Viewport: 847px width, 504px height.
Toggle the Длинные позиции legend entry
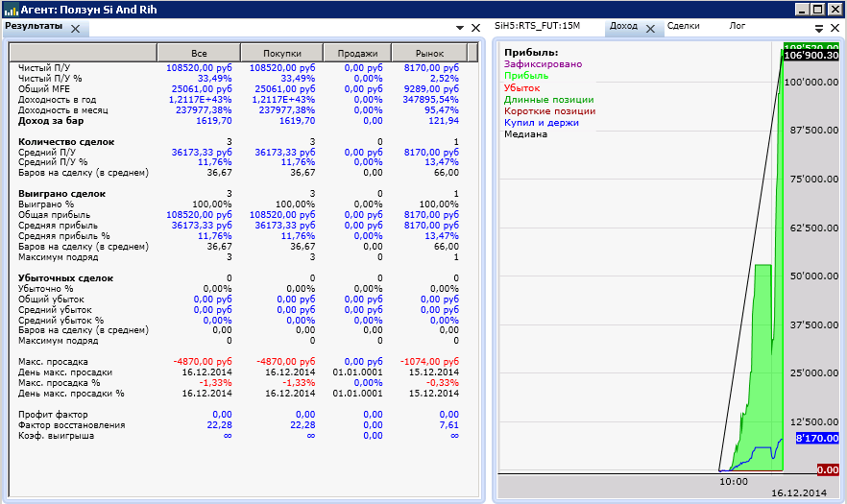548,99
